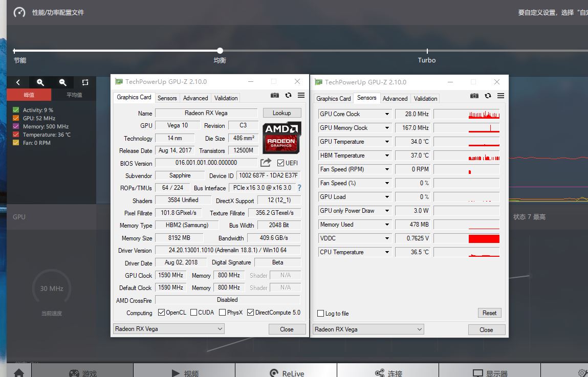Image resolution: width=588 pixels, height=377 pixels.
Task: Click Close button in left GPU-Z window
Action: pos(287,329)
